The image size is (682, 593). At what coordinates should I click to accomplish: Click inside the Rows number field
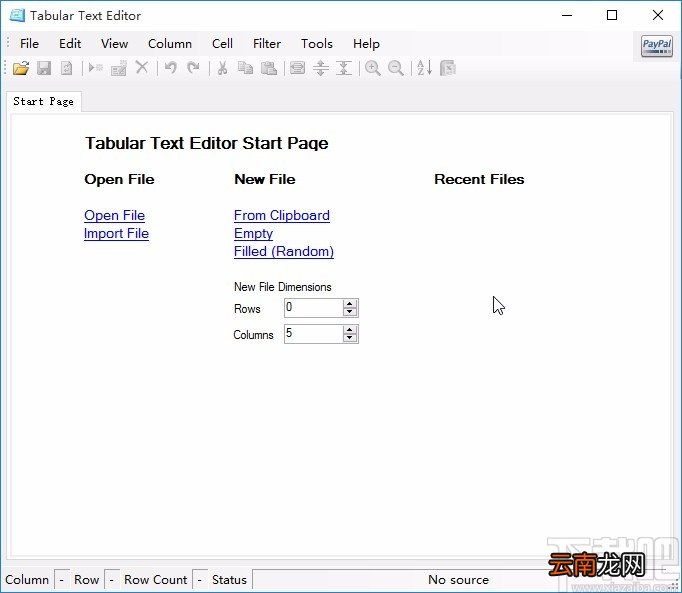[313, 308]
